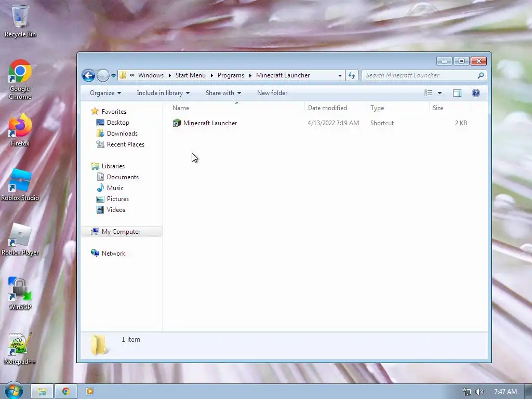Click the Explorer Forward arrow button
The image size is (532, 399).
[103, 75]
